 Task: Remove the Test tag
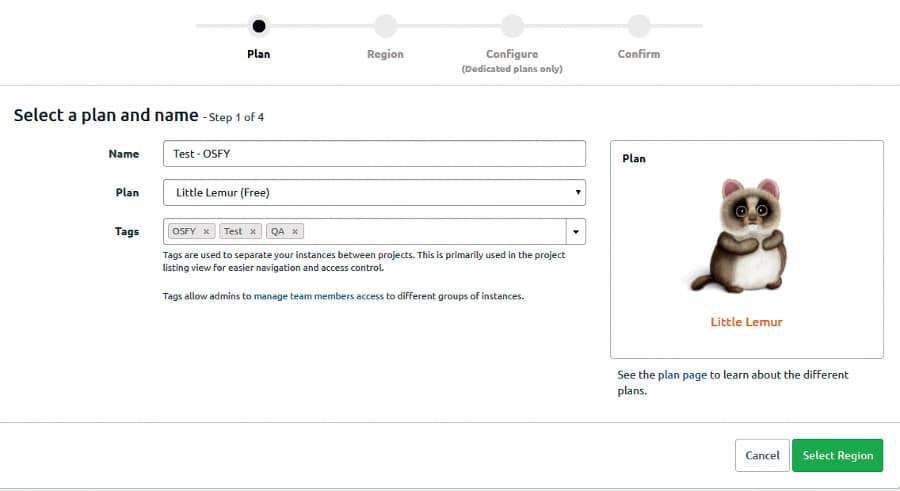pyautogui.click(x=253, y=231)
